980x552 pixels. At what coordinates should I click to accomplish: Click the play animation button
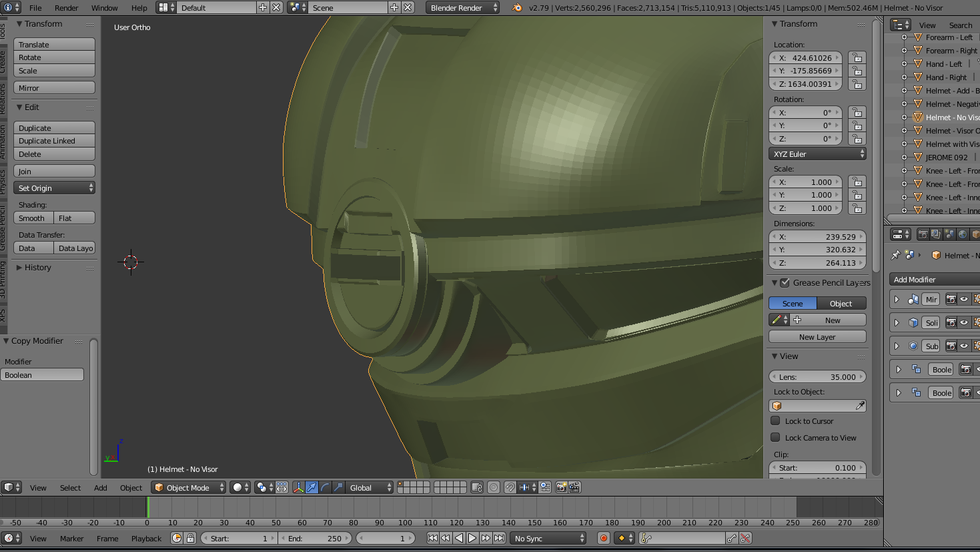[472, 538]
